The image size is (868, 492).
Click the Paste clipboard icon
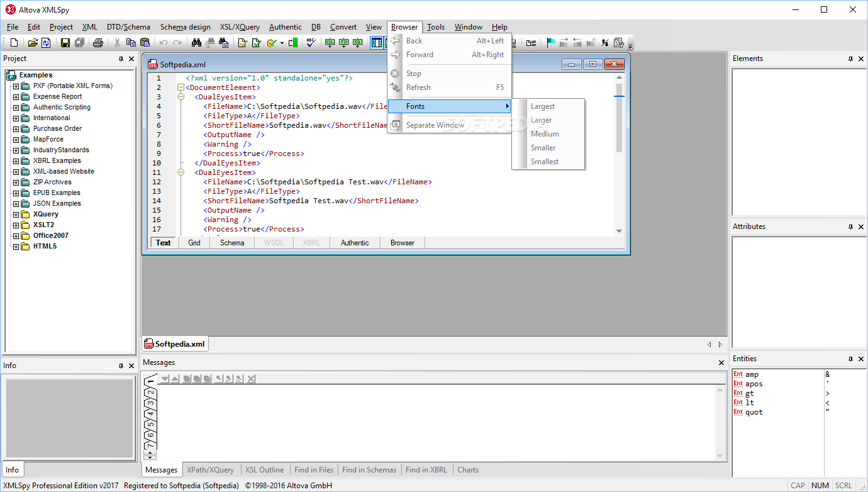point(145,43)
